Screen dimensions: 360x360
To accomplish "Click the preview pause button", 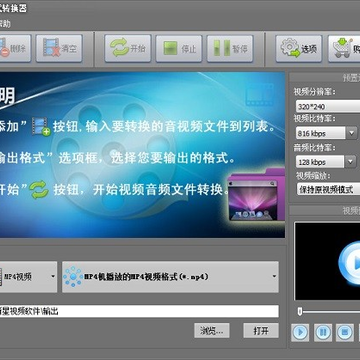I will (323, 332).
